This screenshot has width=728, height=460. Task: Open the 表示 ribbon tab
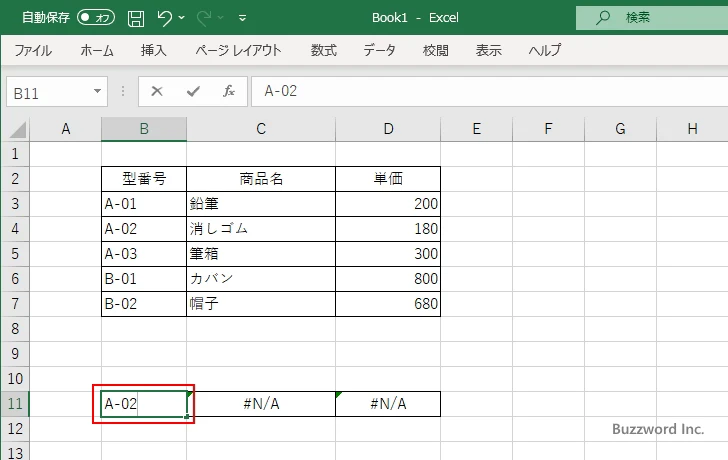pyautogui.click(x=488, y=50)
